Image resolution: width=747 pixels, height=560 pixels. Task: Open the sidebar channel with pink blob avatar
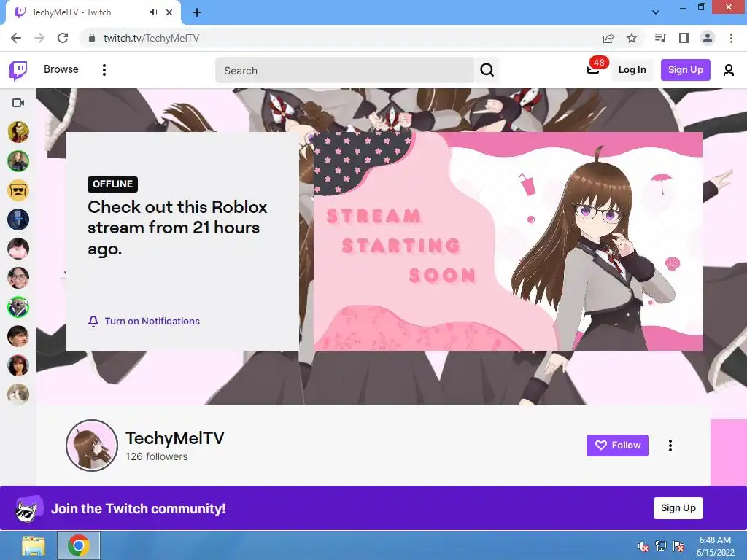pyautogui.click(x=18, y=249)
